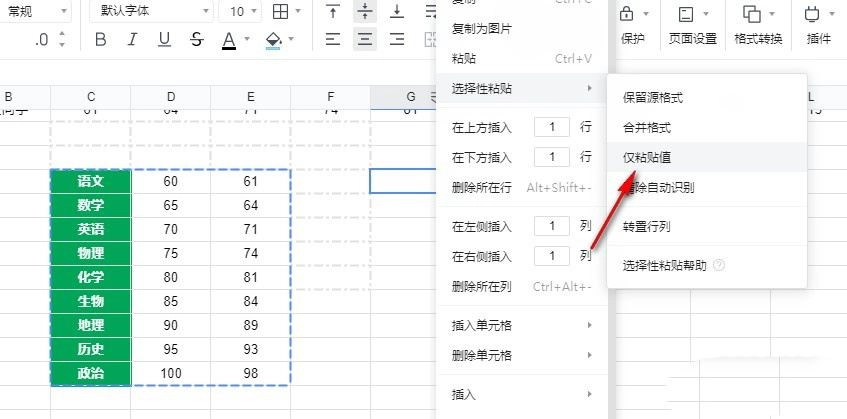This screenshot has width=847, height=419.
Task: Align cell content to the top
Action: click(333, 12)
